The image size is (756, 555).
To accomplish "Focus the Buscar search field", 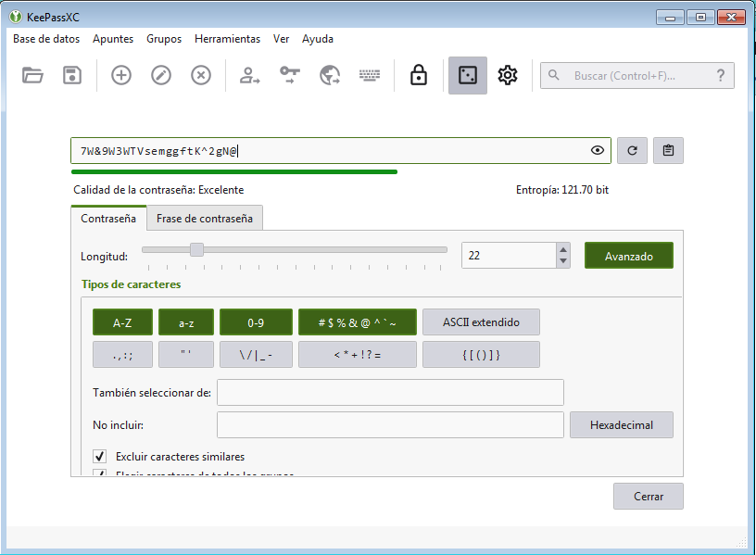I will (636, 76).
